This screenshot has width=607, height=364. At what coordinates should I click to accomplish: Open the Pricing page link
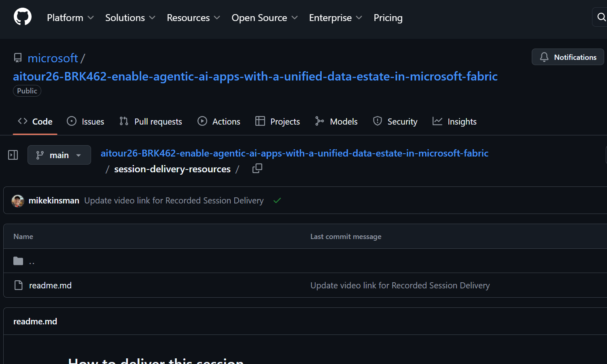pyautogui.click(x=388, y=18)
